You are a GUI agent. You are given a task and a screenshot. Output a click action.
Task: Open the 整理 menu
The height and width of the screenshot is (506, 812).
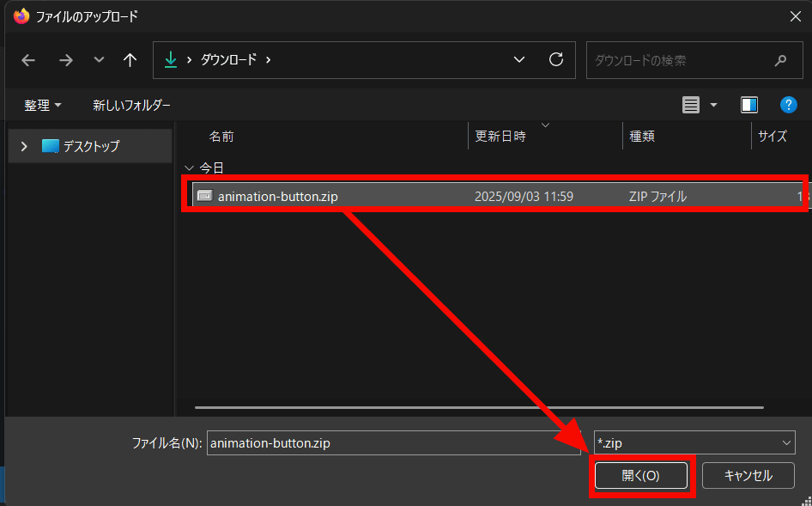43,106
